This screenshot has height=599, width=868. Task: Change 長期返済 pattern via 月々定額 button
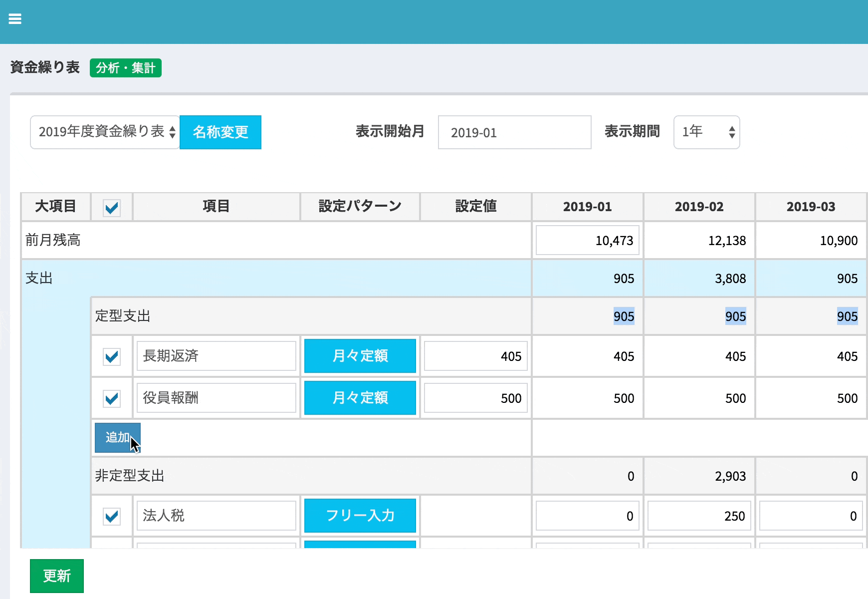(360, 356)
